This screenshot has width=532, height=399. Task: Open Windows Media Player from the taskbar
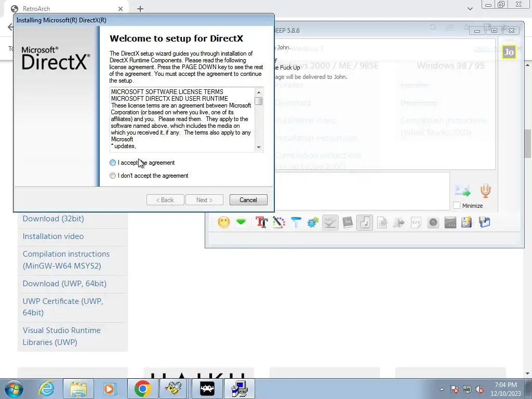[x=110, y=389]
